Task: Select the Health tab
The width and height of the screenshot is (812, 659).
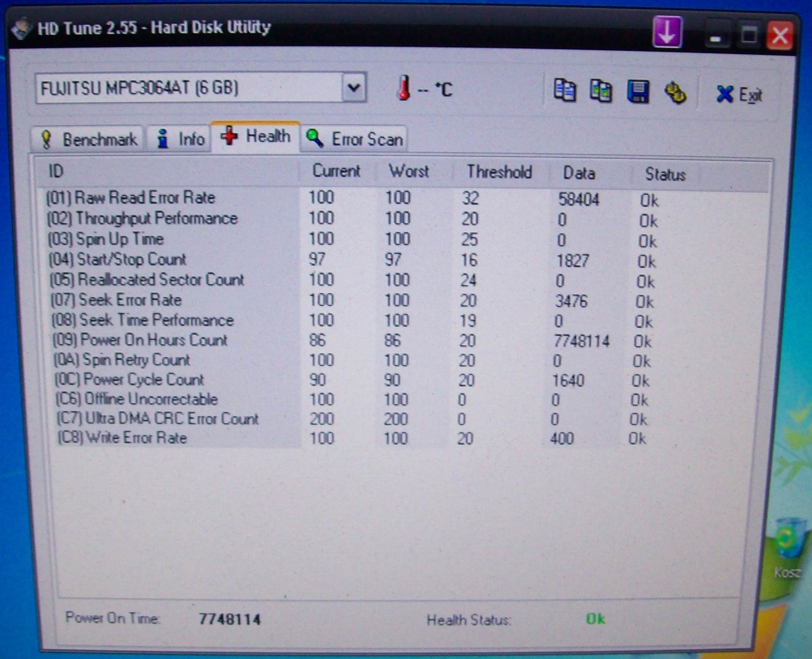Action: (x=255, y=137)
